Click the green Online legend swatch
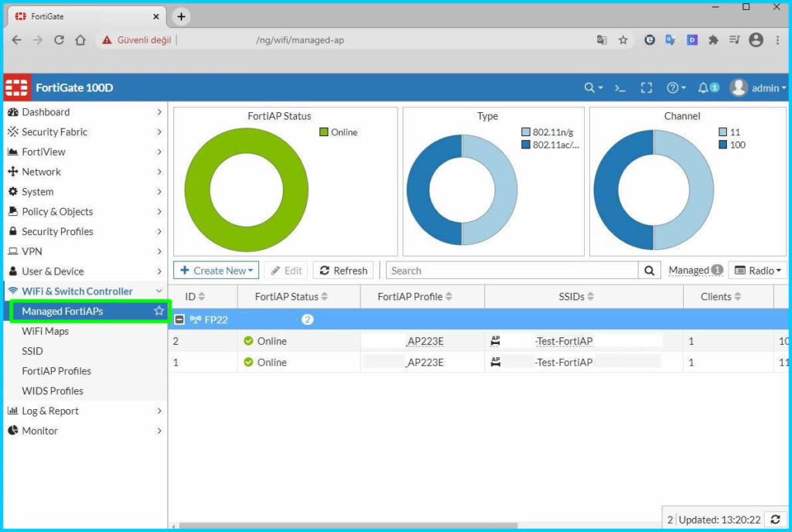Viewport: 792px width, 532px height. click(324, 131)
